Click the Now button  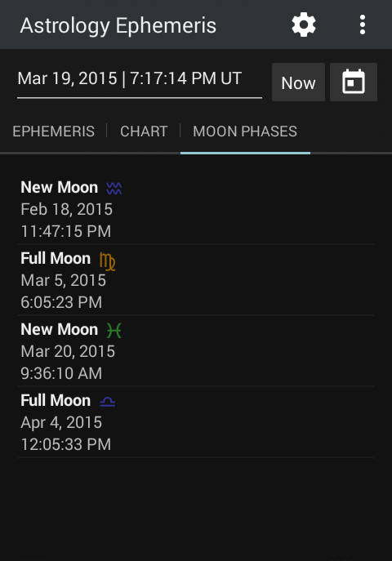click(298, 82)
